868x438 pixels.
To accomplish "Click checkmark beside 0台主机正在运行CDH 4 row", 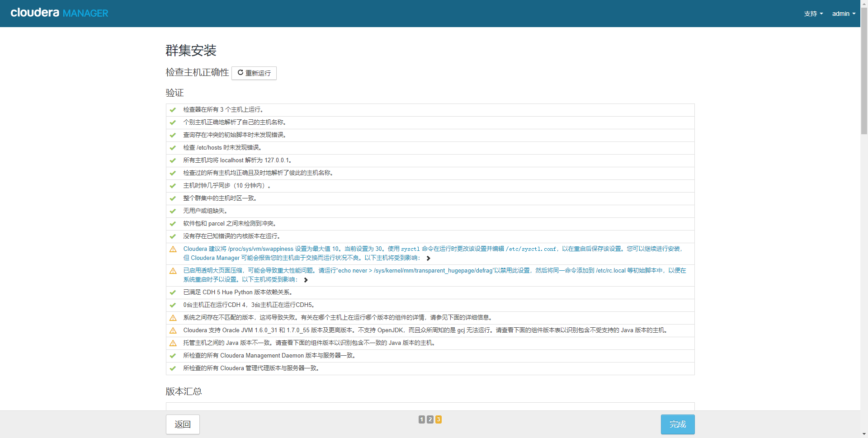I will pyautogui.click(x=173, y=305).
